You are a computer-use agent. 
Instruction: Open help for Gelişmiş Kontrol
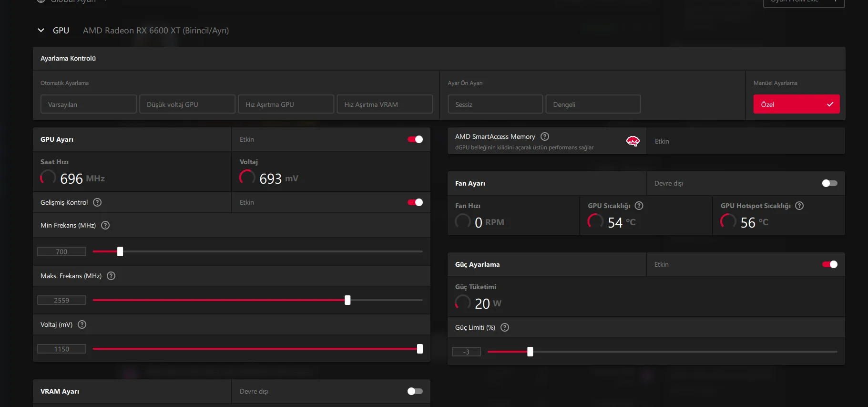(x=97, y=202)
